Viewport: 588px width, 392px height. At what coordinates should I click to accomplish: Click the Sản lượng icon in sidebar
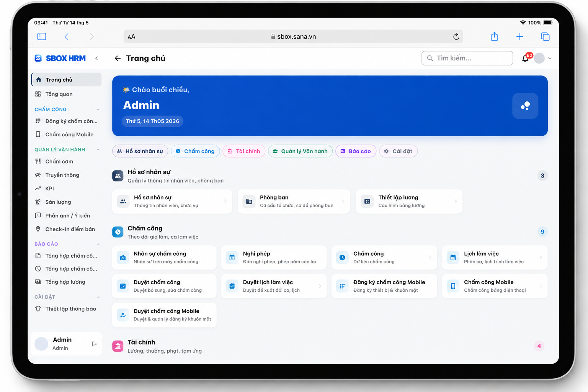pos(38,202)
